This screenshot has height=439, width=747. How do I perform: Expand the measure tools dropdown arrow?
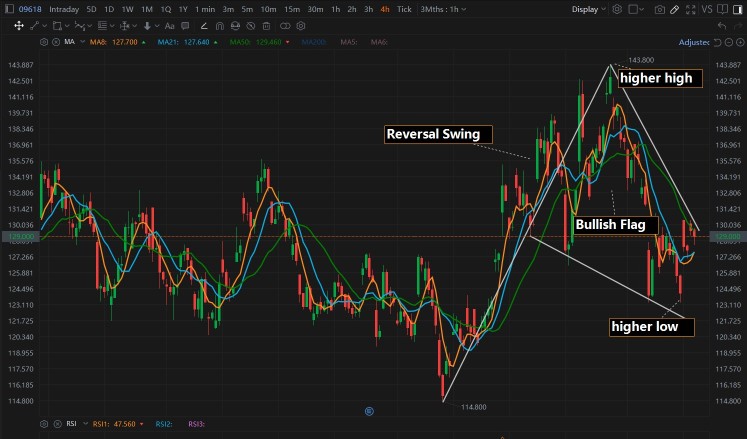tap(134, 26)
